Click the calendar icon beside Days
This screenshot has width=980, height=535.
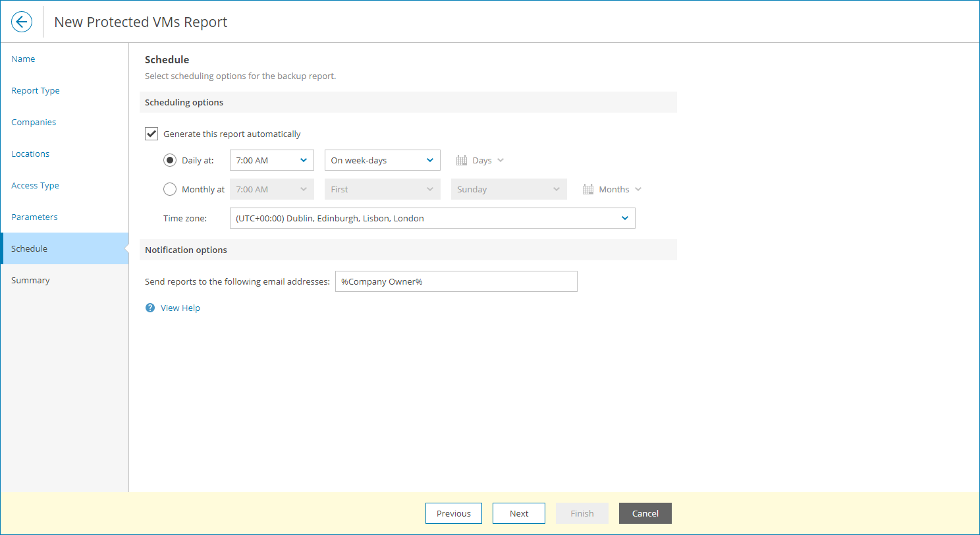click(x=461, y=160)
